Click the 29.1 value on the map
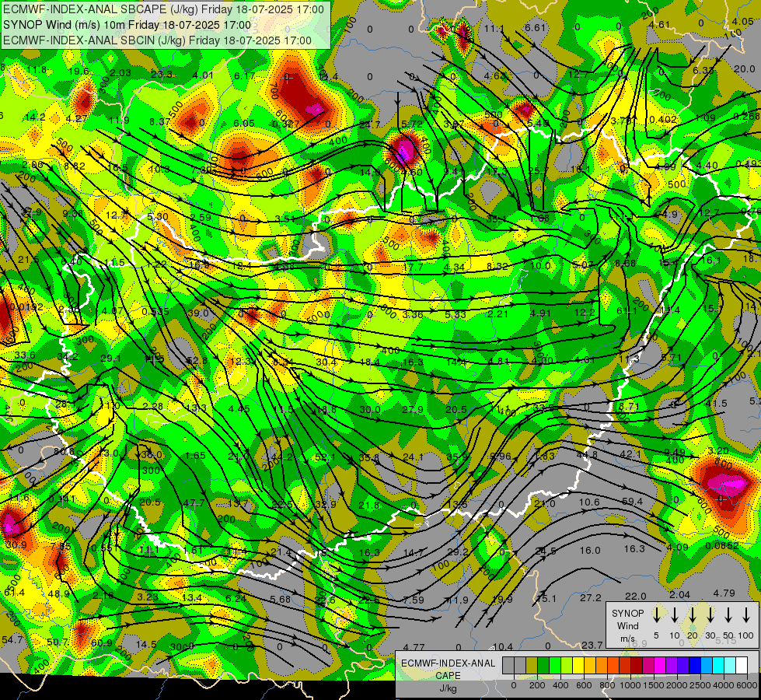Screen dimensions: 761x700 (x=110, y=359)
